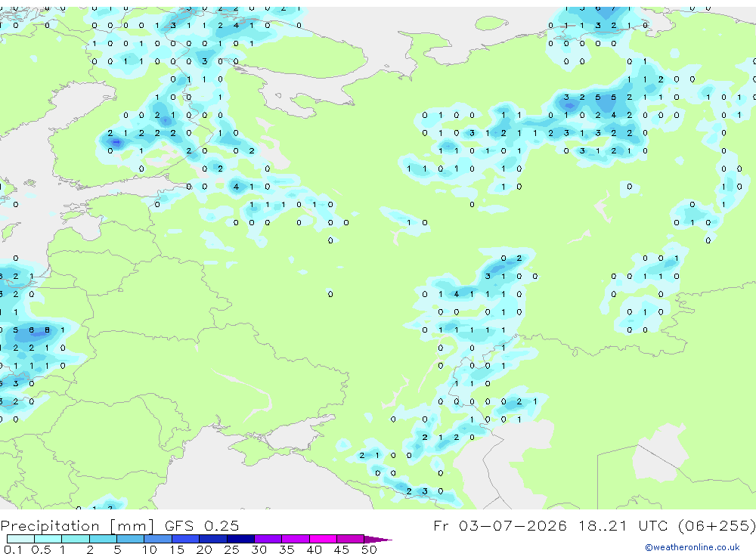756x554 pixels.
Task: Click the "45" legend scale label
Action: pyautogui.click(x=342, y=549)
